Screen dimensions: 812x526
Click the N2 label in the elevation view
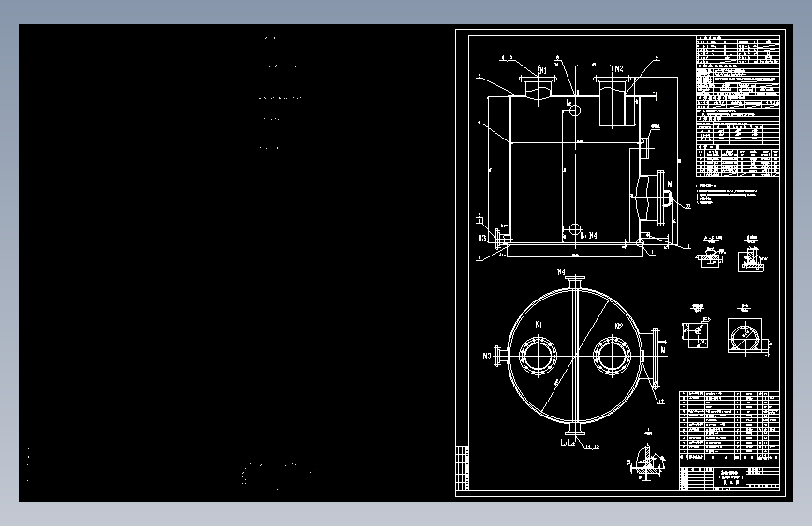point(619,69)
